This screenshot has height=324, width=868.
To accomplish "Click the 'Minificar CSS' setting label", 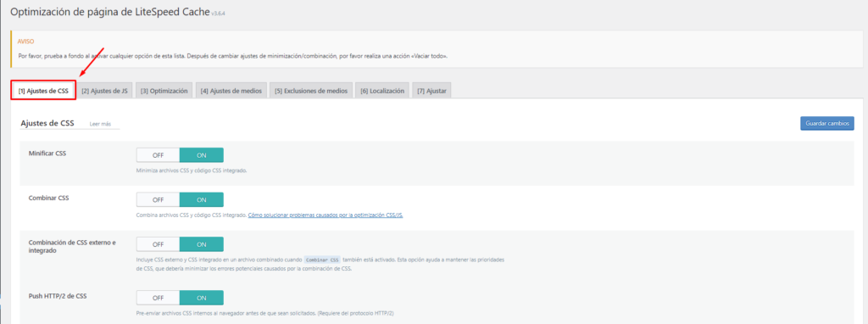I will (47, 153).
